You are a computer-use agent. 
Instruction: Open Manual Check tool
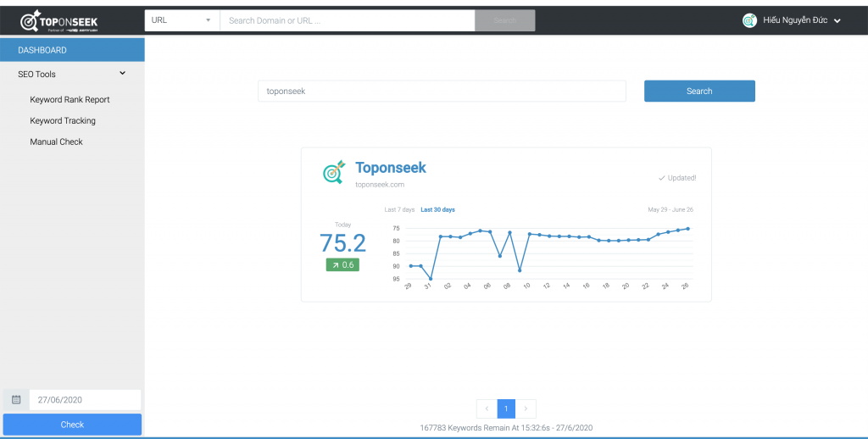[x=56, y=142]
